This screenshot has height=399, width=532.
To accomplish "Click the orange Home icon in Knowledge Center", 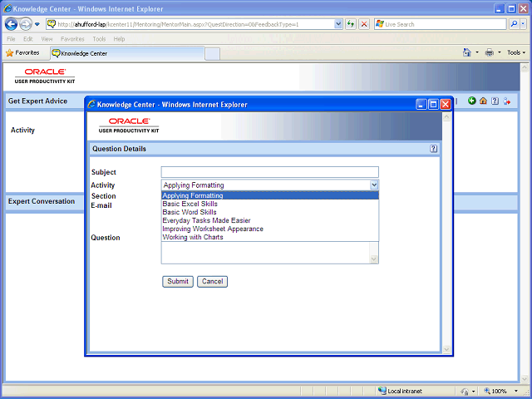I will tap(483, 101).
